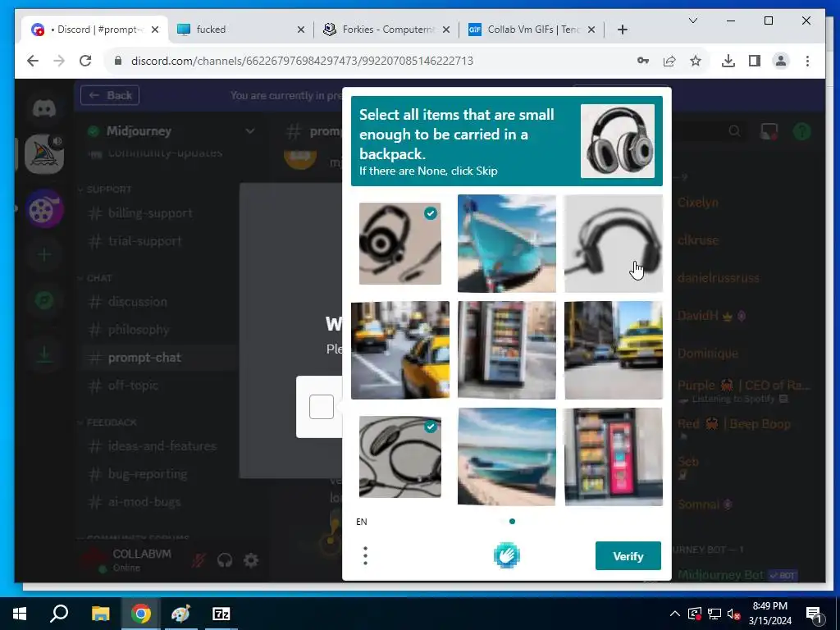Image resolution: width=840 pixels, height=630 pixels.
Task: Deselect the checked bottom-left headphones tile
Action: [x=400, y=457]
